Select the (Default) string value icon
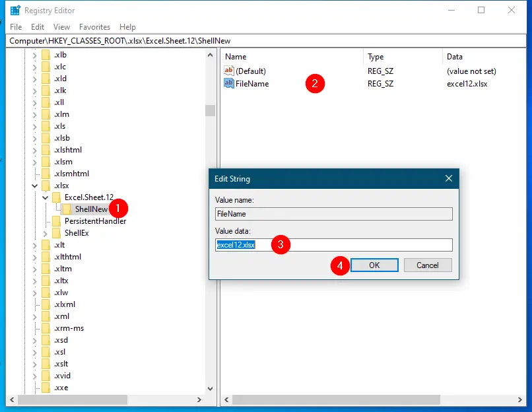This screenshot has height=412, width=532. point(228,71)
